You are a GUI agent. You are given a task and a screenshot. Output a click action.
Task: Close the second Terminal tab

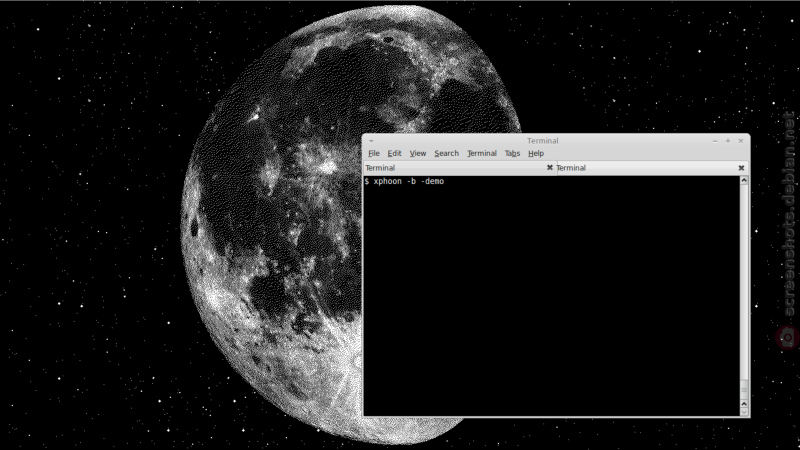pyautogui.click(x=741, y=167)
